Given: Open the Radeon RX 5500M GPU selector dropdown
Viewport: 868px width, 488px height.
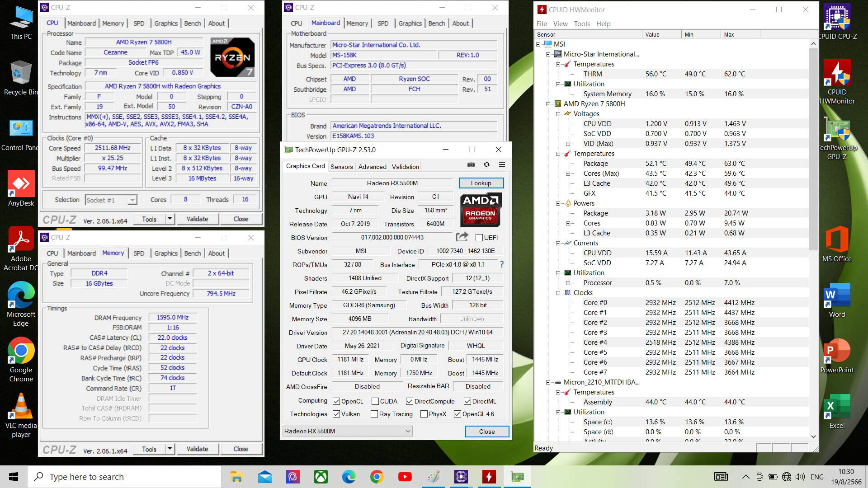Looking at the screenshot, I should pyautogui.click(x=348, y=431).
